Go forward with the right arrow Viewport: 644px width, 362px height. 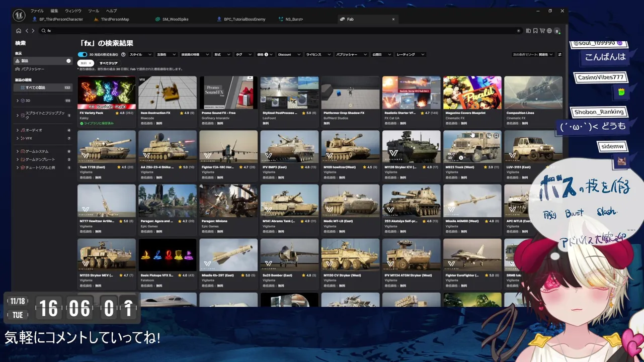tap(33, 31)
